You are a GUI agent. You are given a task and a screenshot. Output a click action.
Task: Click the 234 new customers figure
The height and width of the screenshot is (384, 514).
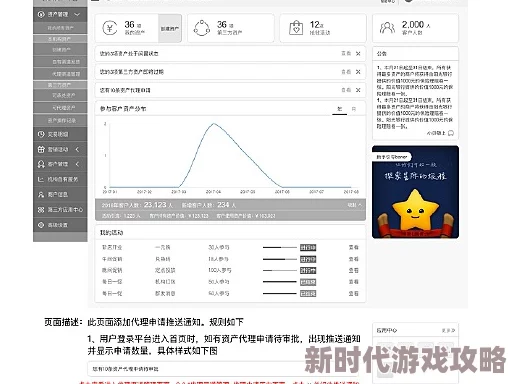223,205
